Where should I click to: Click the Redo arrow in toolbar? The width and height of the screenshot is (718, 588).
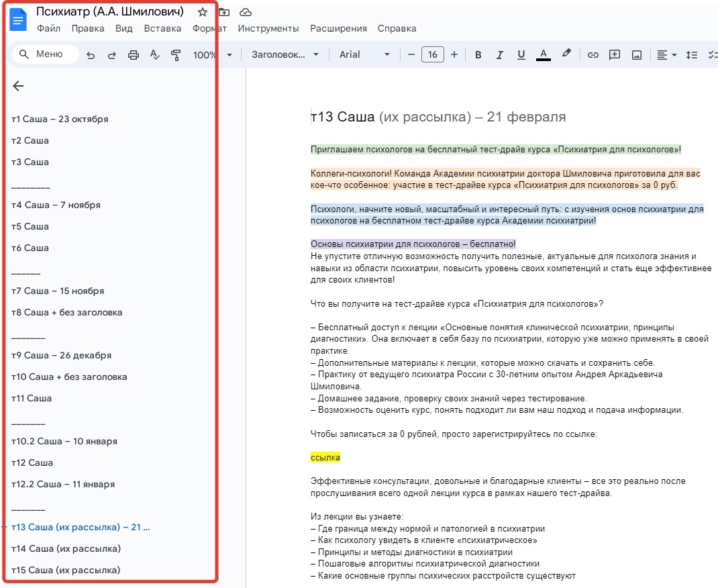(112, 55)
